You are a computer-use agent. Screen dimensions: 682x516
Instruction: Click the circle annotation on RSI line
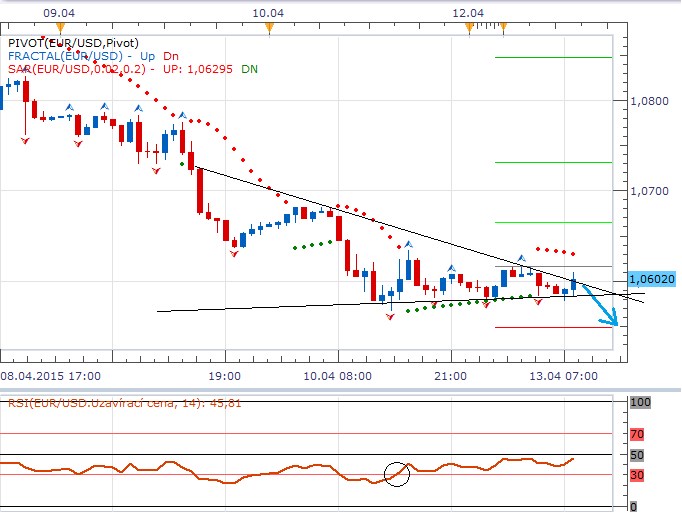pyautogui.click(x=397, y=473)
